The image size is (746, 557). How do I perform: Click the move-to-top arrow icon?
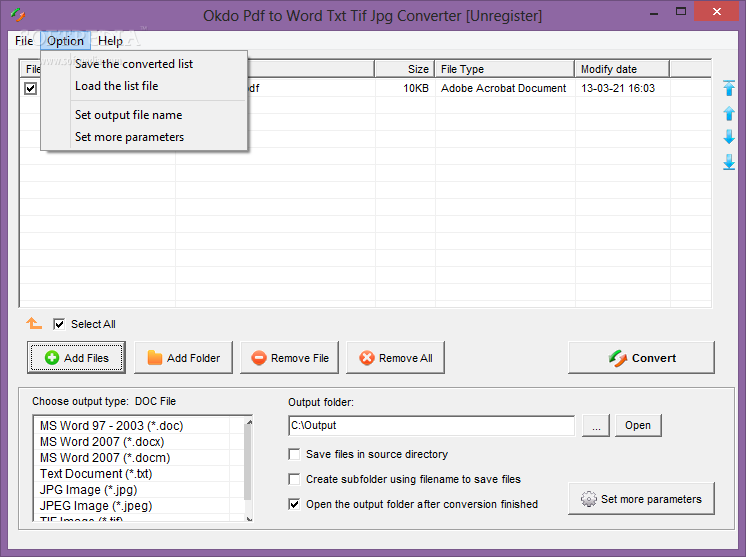point(729,88)
